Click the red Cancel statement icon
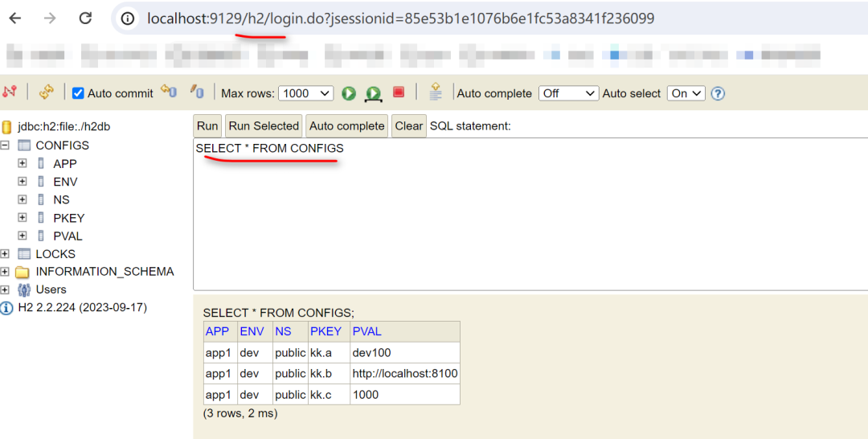The width and height of the screenshot is (868, 439). [399, 92]
